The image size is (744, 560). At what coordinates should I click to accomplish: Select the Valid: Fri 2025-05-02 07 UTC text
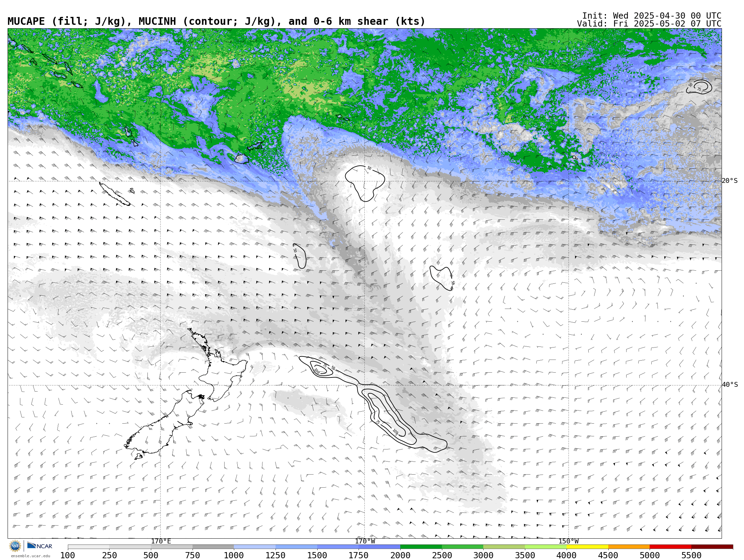(649, 24)
